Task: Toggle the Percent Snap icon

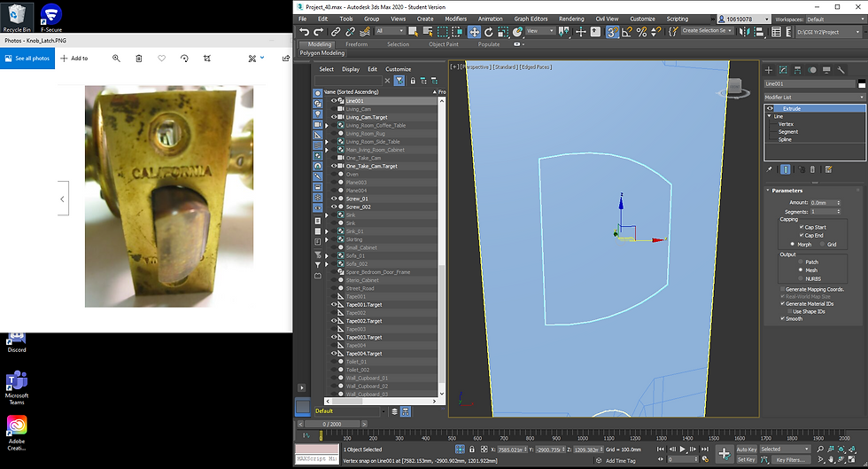Action: pyautogui.click(x=641, y=32)
